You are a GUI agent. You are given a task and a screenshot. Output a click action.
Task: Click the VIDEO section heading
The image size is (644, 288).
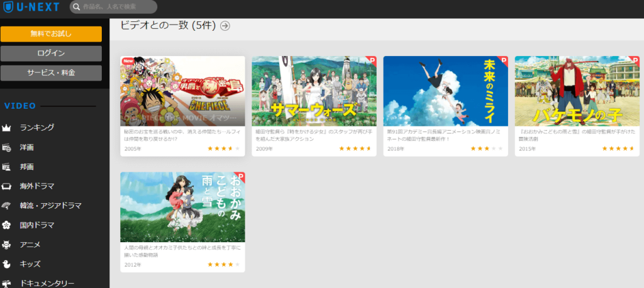tap(20, 106)
